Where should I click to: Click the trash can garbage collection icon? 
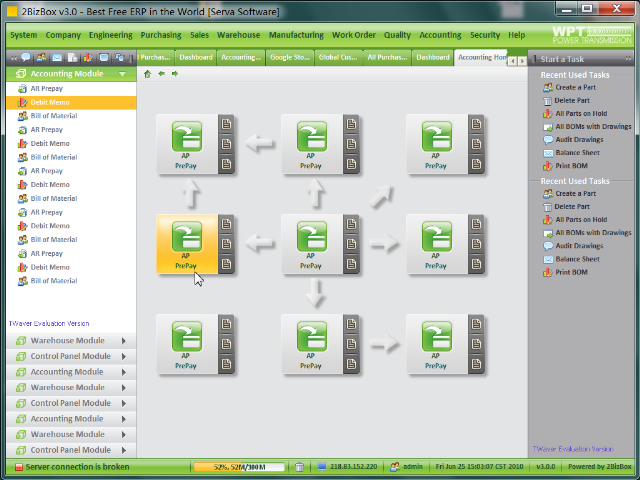pyautogui.click(x=299, y=467)
